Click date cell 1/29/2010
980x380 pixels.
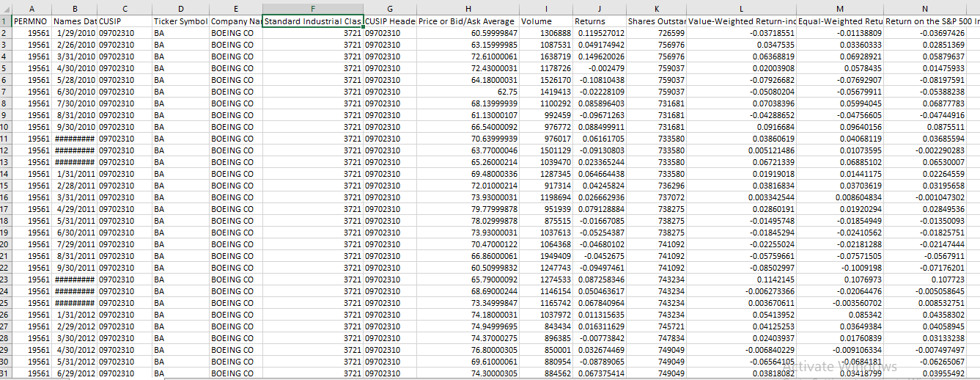[74, 33]
